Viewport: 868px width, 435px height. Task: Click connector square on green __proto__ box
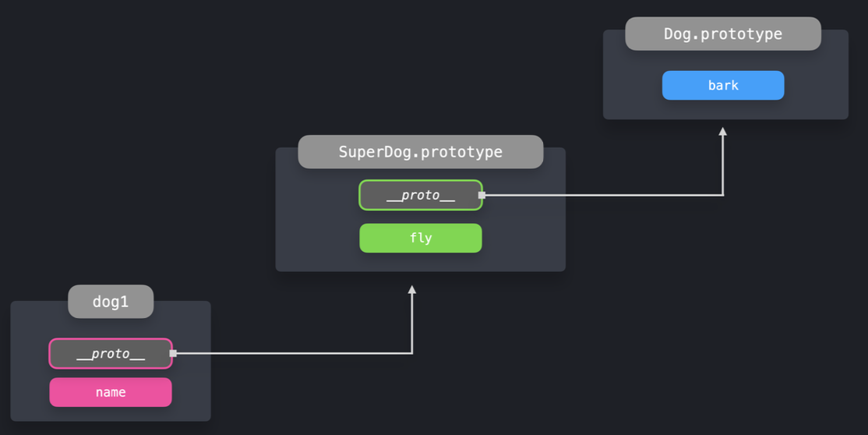[x=482, y=195]
